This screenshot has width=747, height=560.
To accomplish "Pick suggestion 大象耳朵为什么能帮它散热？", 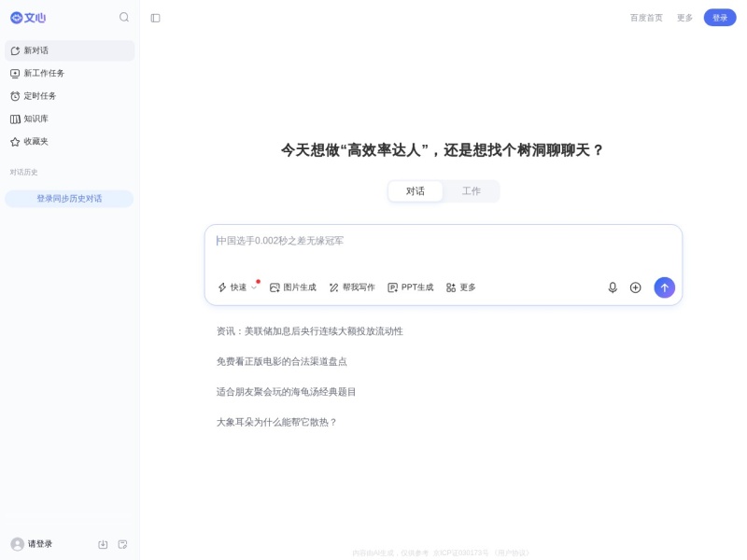I will pyautogui.click(x=276, y=422).
